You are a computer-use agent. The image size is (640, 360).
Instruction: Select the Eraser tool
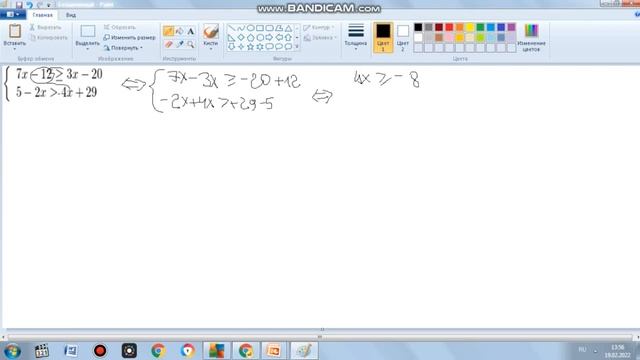[x=168, y=44]
